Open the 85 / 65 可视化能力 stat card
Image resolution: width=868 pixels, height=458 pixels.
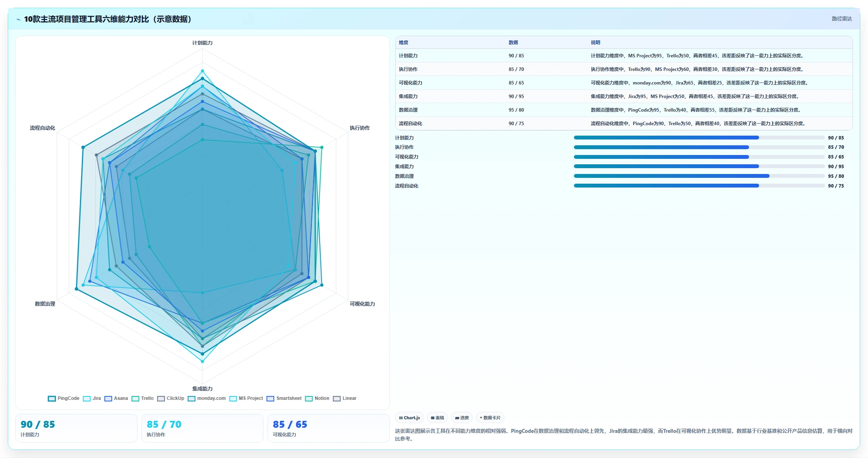[328, 428]
